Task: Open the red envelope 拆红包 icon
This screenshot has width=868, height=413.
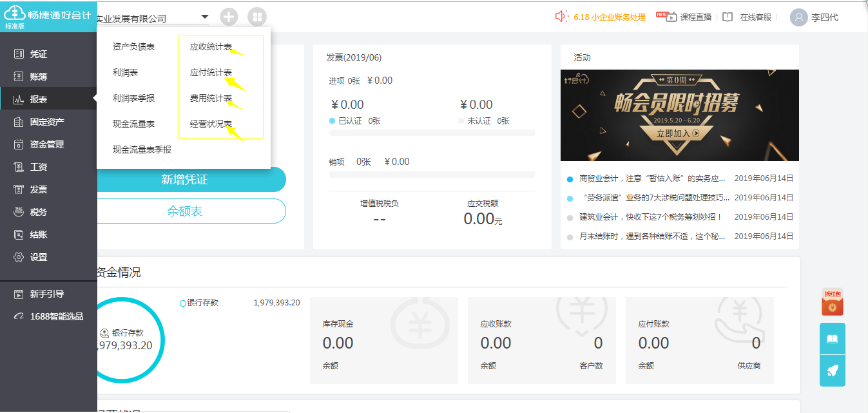Action: tap(832, 302)
